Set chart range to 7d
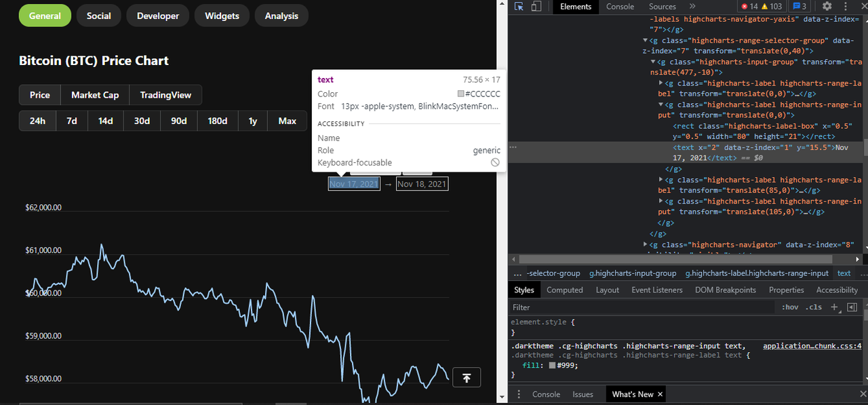 tap(72, 121)
